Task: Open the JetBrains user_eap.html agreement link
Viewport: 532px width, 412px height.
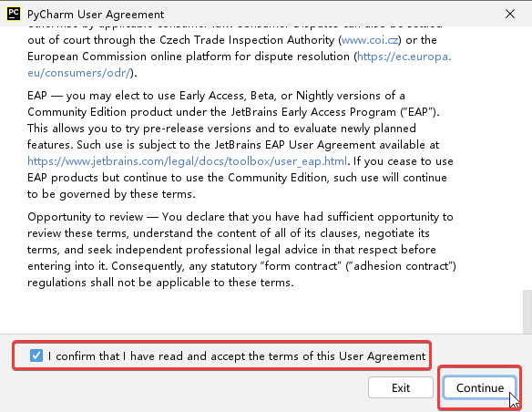Action: coord(188,161)
